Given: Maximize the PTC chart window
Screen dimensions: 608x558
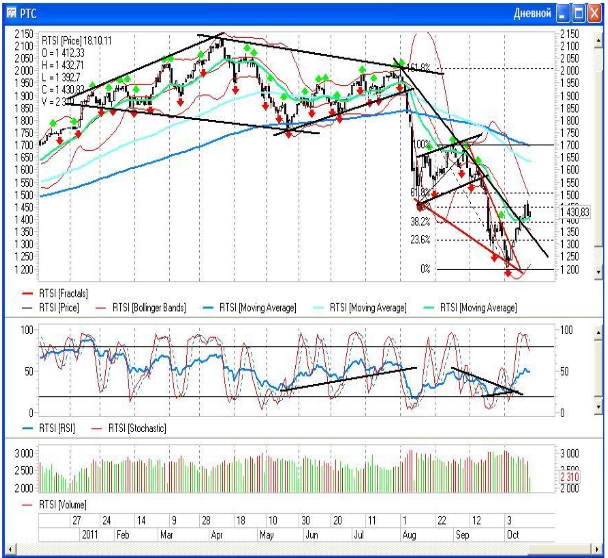Looking at the screenshot, I should click(579, 14).
